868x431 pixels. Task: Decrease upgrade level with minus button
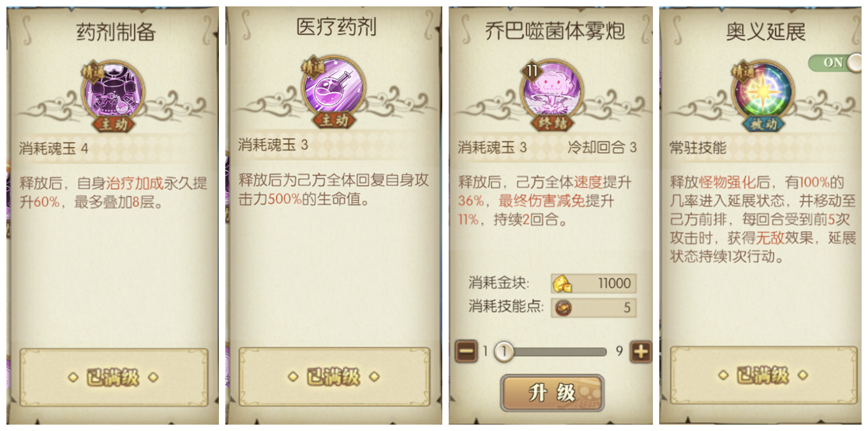pyautogui.click(x=467, y=351)
